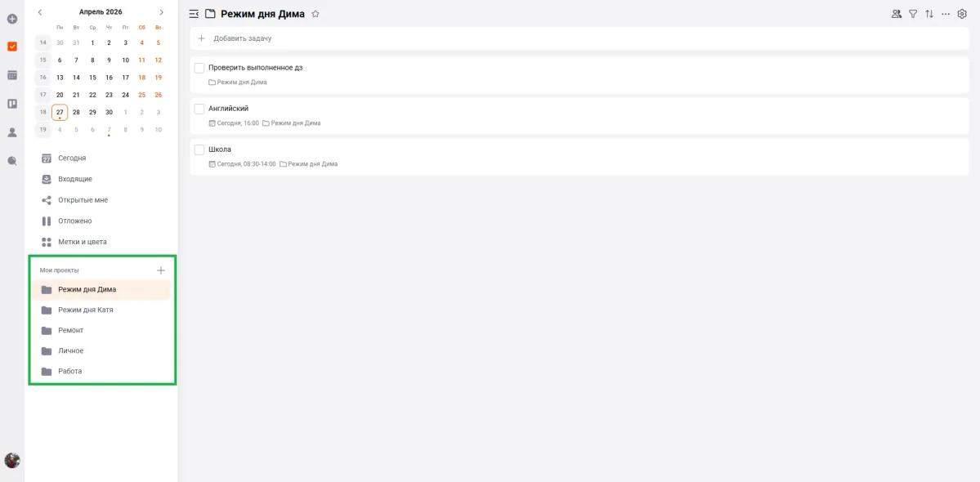This screenshot has width=980, height=482.
Task: Open the filter funnel icon
Action: [x=913, y=14]
